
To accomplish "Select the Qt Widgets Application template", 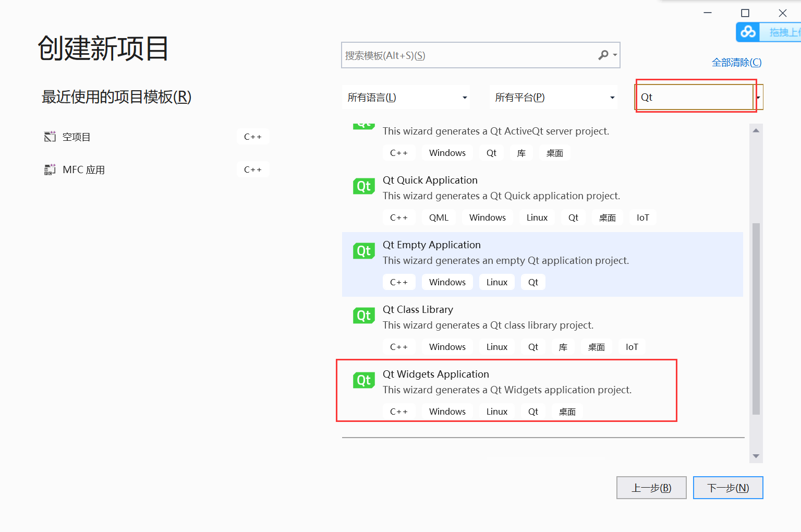I will [x=542, y=393].
